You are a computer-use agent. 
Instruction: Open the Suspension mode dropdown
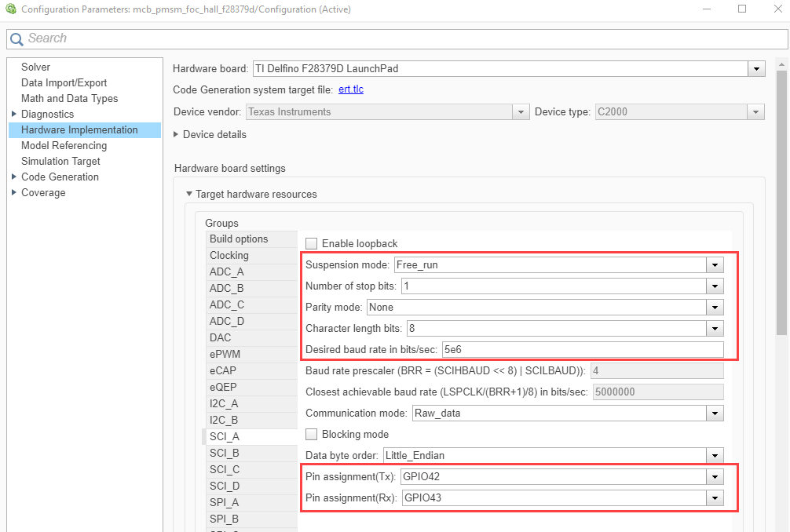pyautogui.click(x=715, y=265)
